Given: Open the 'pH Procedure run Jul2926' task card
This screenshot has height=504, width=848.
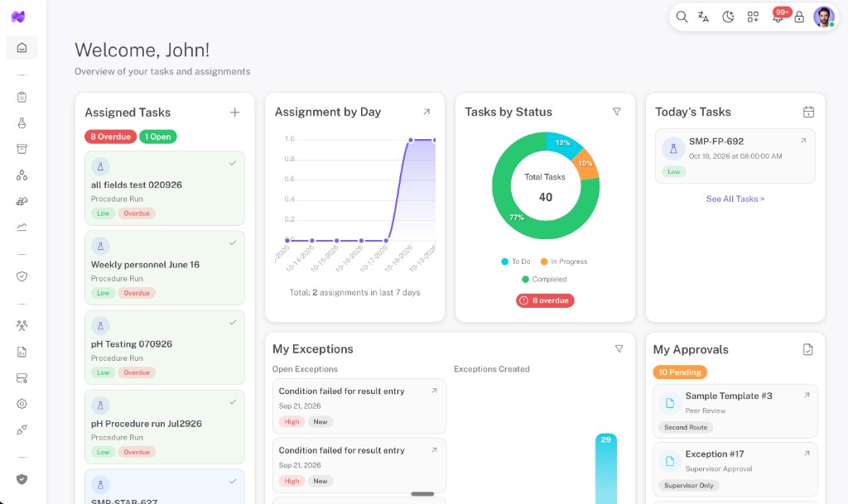Looking at the screenshot, I should tap(165, 427).
